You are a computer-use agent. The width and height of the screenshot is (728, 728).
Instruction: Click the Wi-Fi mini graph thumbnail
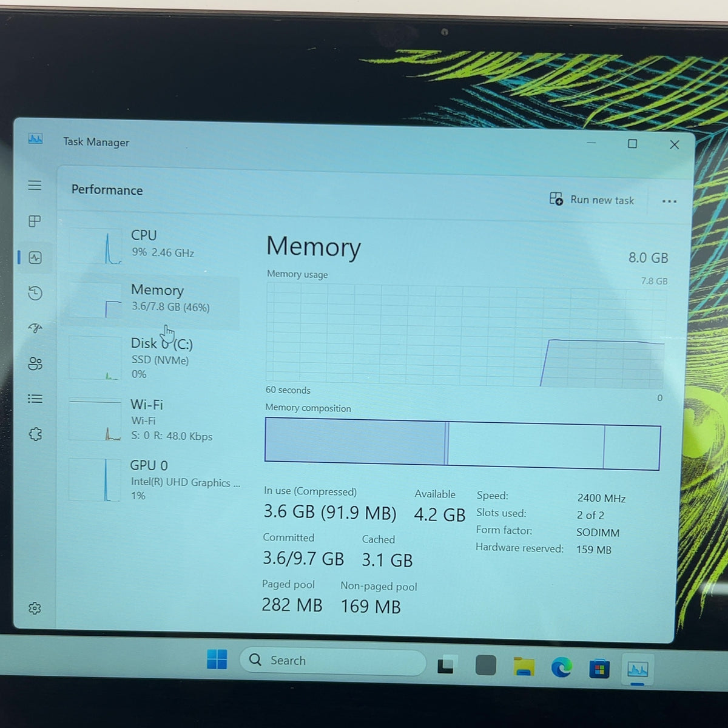(95, 420)
